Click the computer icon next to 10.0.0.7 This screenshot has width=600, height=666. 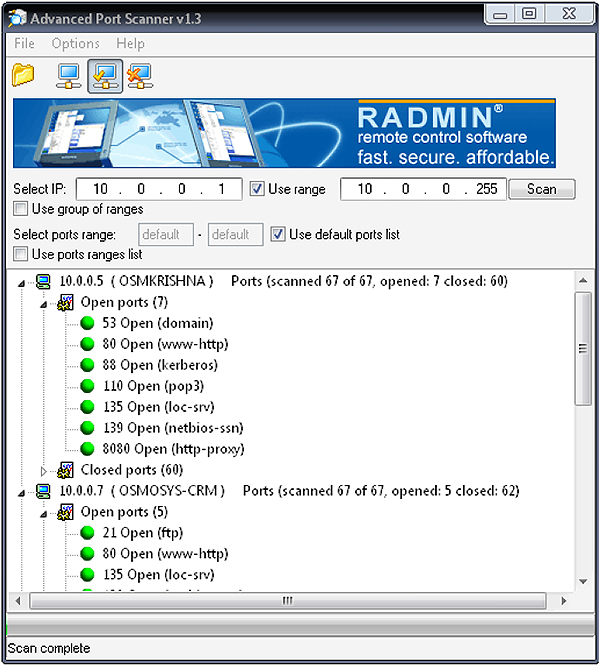[43, 491]
